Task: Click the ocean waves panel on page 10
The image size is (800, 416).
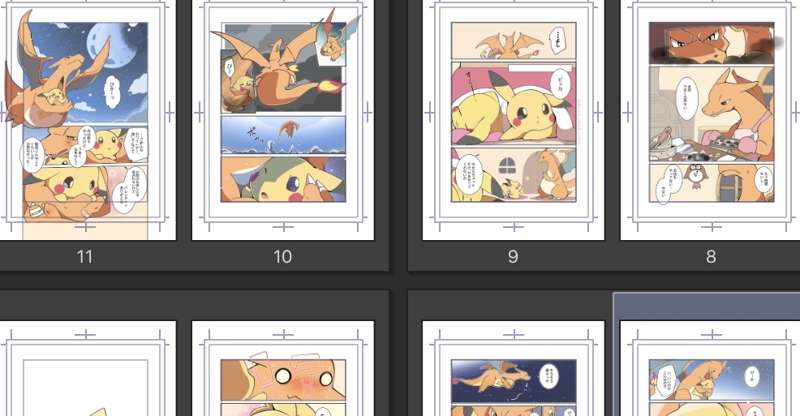Action: coord(283,135)
